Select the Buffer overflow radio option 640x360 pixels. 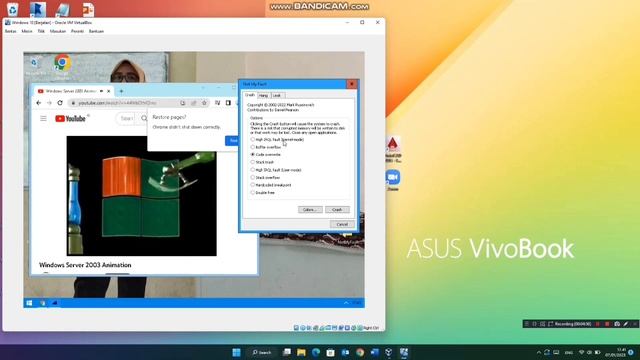tap(266, 147)
